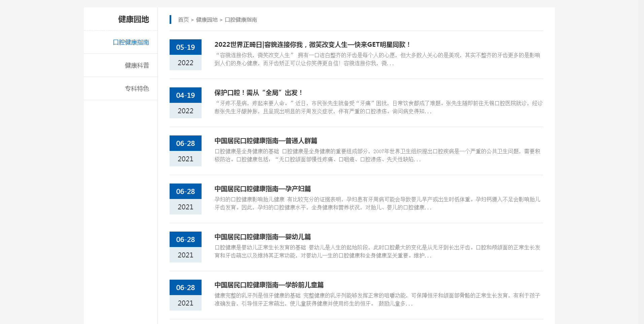644x324 pixels.
Task: Click the 健康园地 sidebar heading
Action: coord(133,19)
